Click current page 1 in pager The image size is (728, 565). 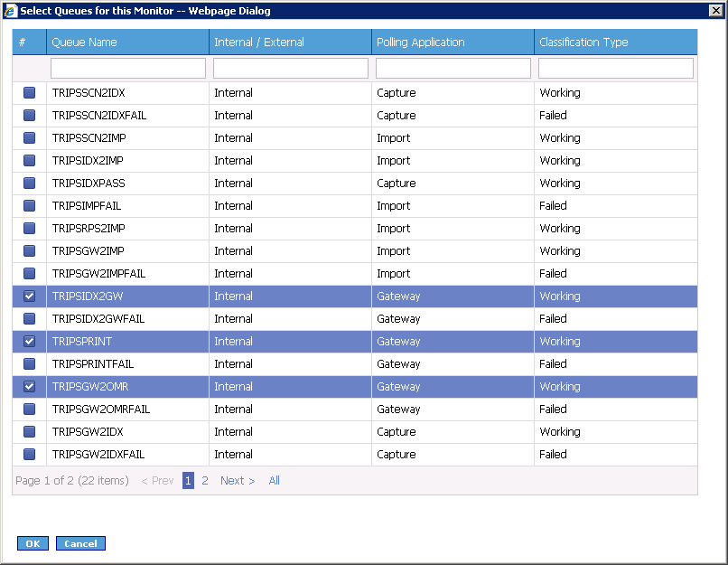[x=188, y=481]
